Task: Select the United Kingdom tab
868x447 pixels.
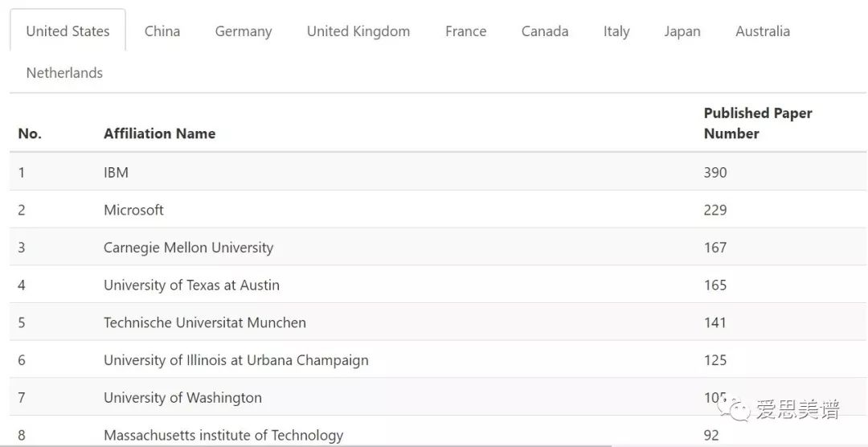Action: point(358,31)
